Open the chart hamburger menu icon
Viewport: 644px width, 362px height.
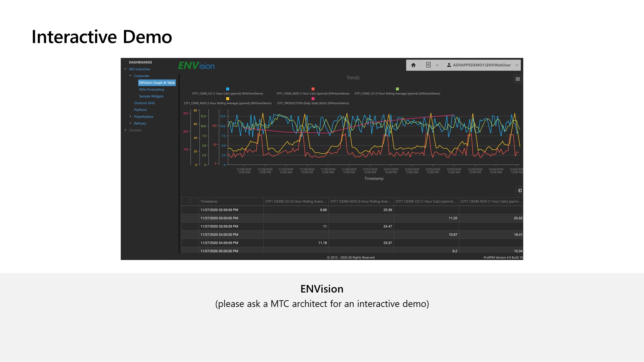point(517,79)
